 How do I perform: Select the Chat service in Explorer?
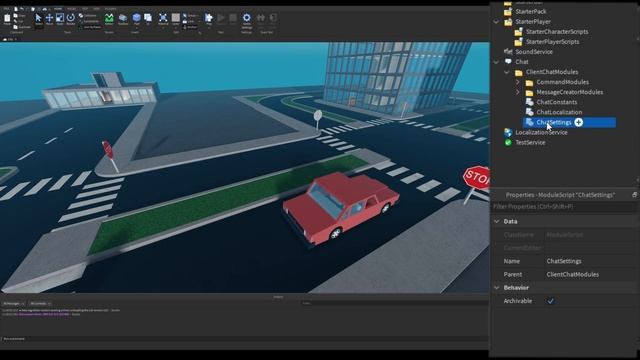tap(522, 62)
